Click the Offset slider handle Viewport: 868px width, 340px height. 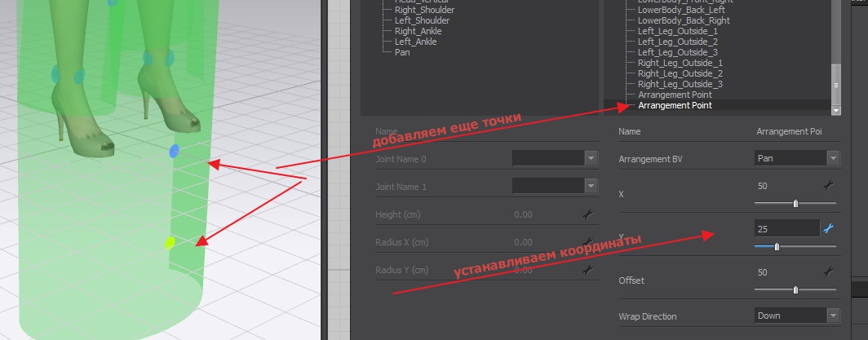[795, 289]
